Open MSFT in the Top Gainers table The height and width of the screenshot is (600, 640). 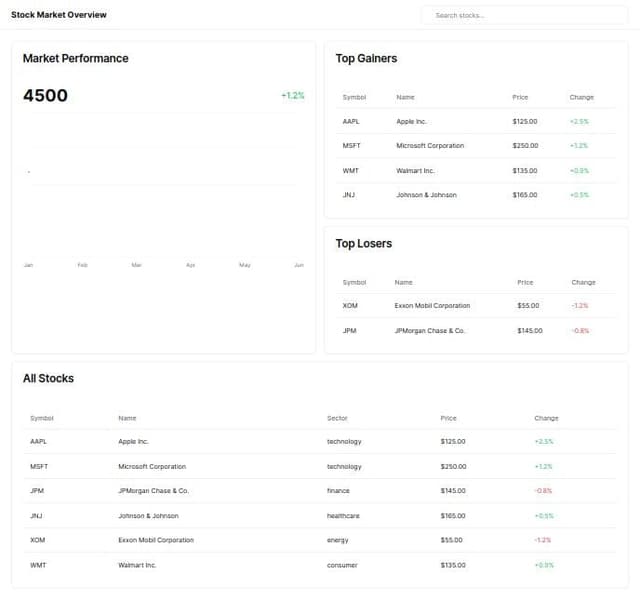[x=351, y=146]
